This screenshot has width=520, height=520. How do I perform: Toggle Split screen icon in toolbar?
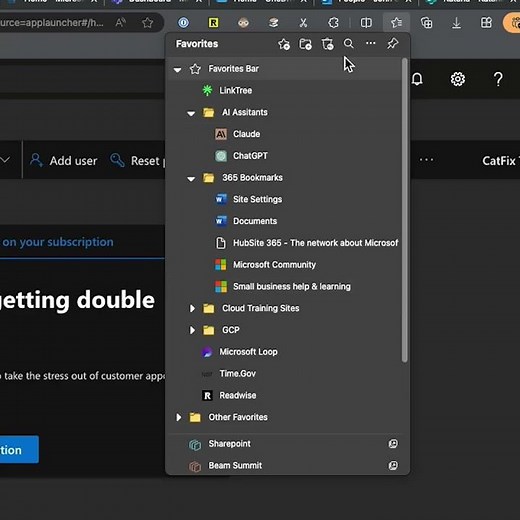(x=366, y=23)
